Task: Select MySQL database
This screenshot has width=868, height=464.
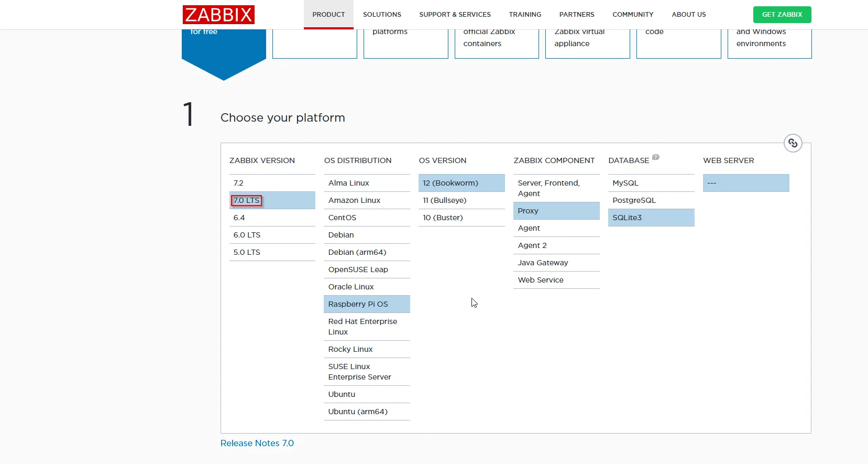Action: 651,183
